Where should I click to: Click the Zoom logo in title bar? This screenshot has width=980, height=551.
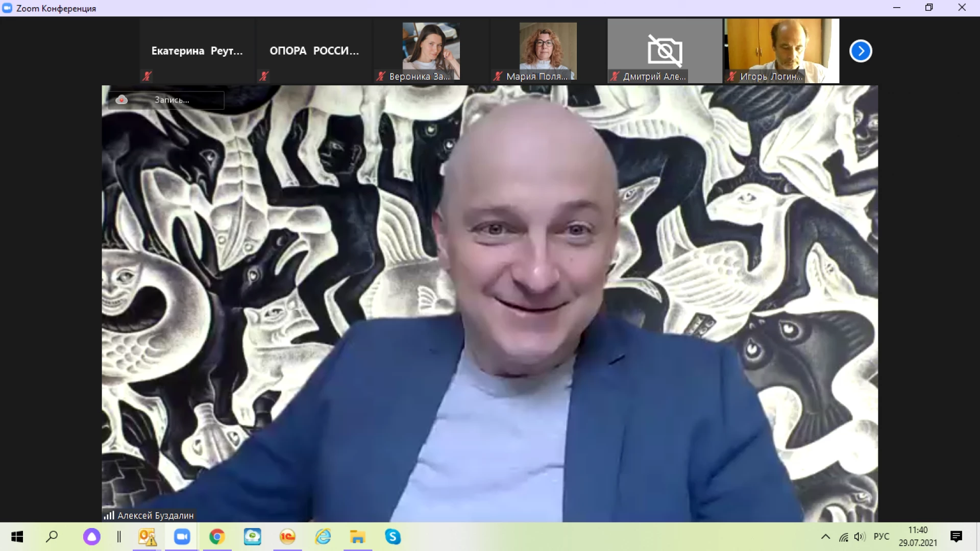click(7, 8)
